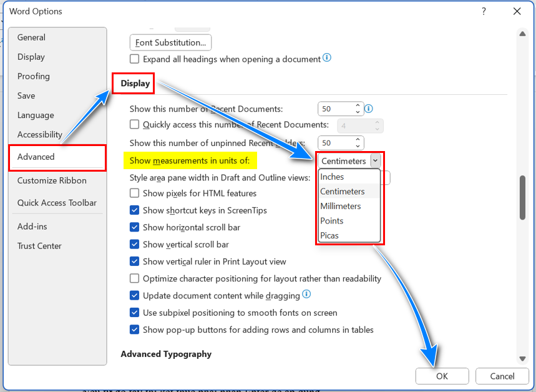Viewport: 536px width, 392px height.
Task: Open Quick Access Toolbar category
Action: pos(57,203)
